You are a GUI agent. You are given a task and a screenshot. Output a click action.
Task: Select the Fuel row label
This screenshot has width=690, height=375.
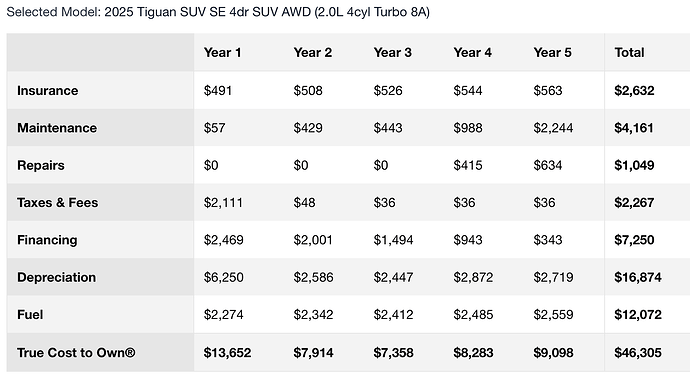30,315
